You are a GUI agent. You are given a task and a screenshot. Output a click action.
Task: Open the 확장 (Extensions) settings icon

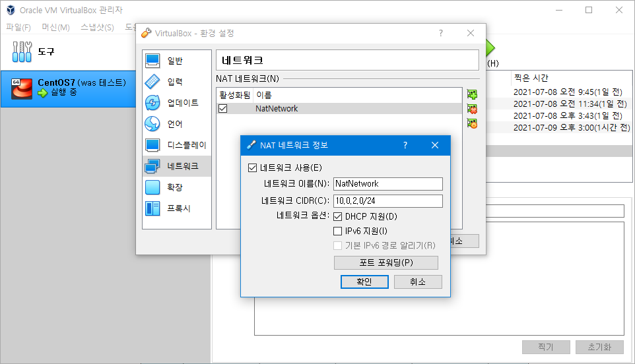pyautogui.click(x=152, y=187)
